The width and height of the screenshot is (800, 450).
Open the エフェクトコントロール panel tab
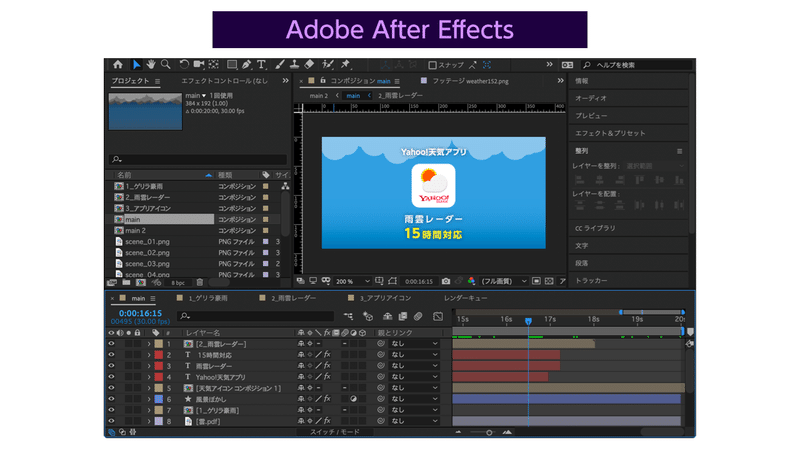tap(224, 81)
